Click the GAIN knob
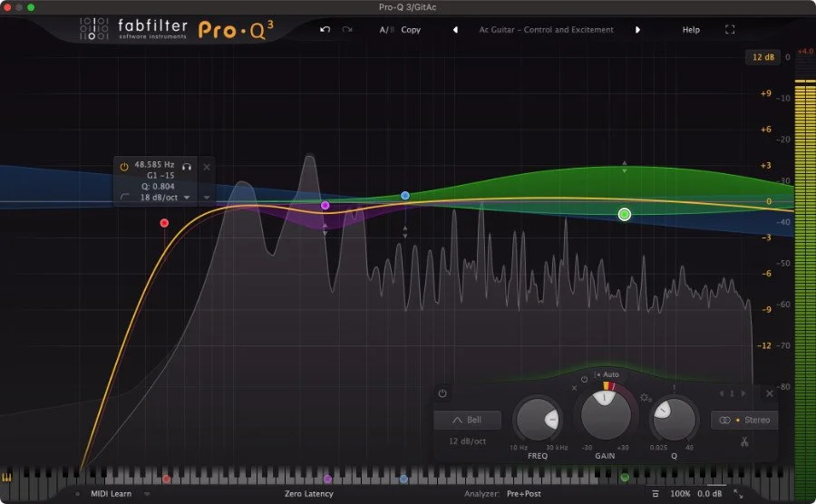816x504 pixels. 606,415
